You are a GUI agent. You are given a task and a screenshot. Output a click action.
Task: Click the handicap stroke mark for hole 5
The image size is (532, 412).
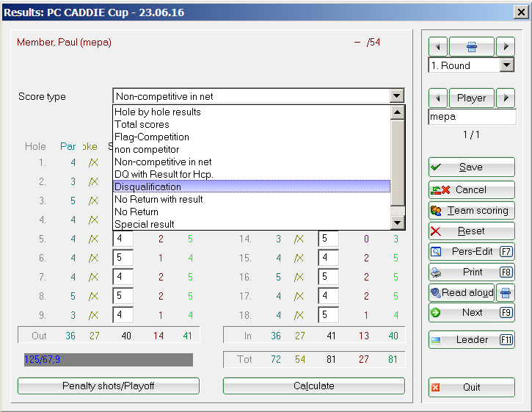coord(93,239)
